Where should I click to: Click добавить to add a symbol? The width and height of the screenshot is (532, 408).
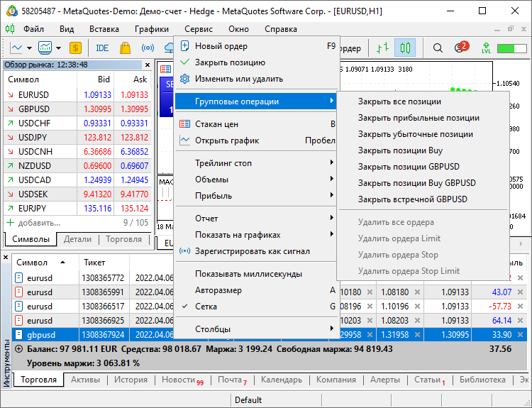tap(34, 223)
